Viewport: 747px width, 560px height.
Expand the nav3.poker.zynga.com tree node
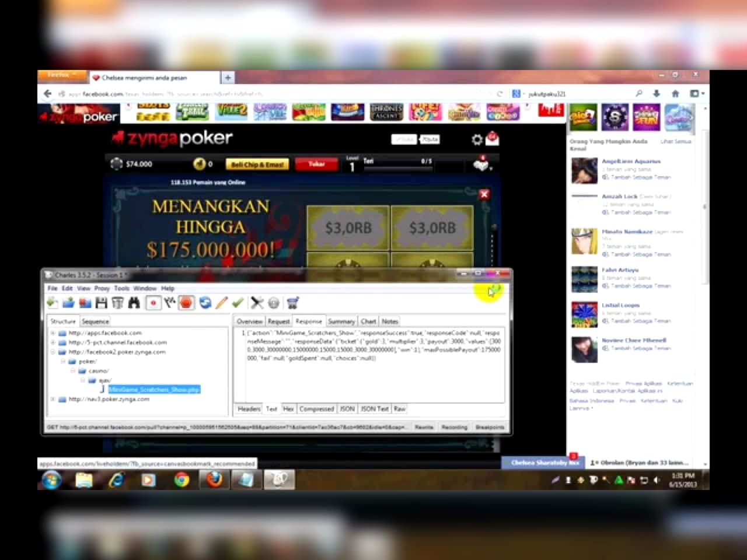[x=53, y=399]
